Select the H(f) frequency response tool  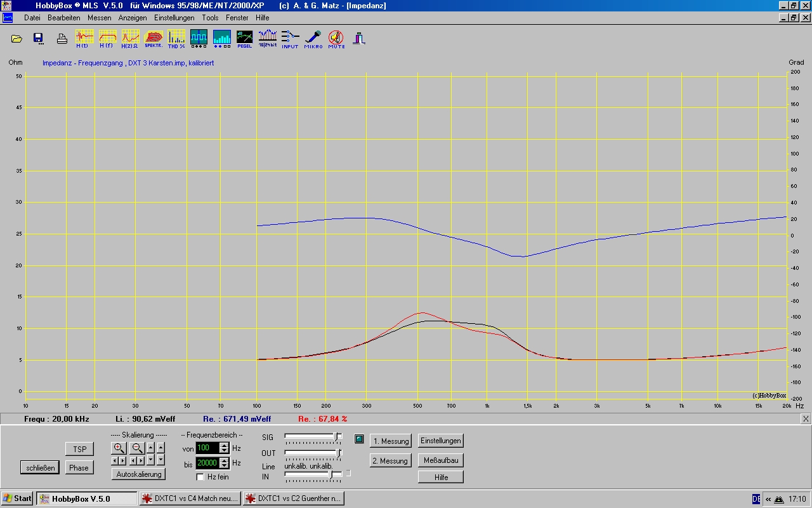coord(107,39)
